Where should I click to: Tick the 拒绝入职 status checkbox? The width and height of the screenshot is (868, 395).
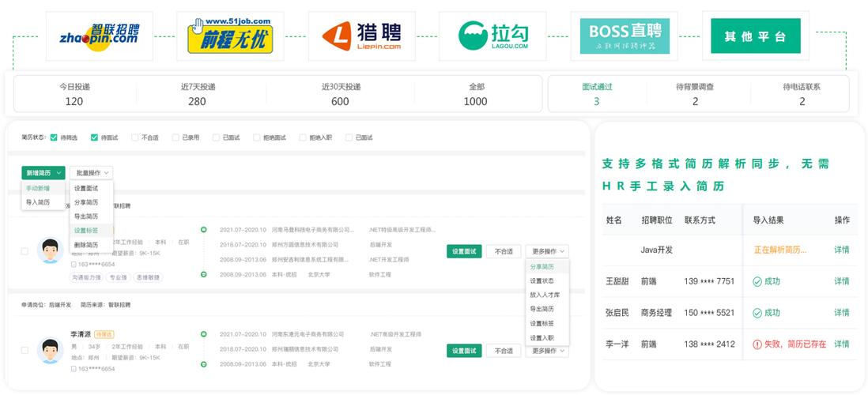pos(302,137)
